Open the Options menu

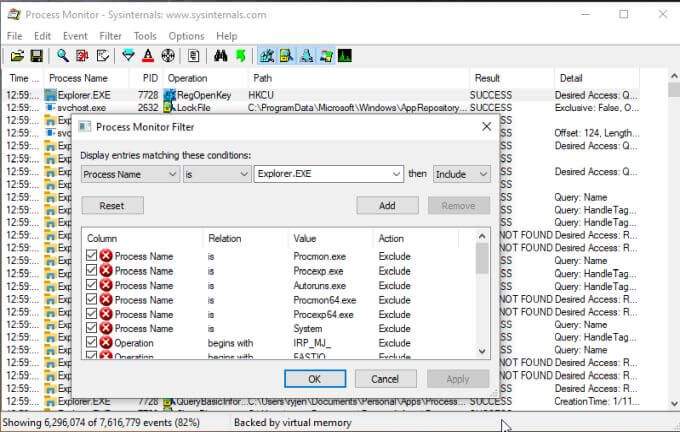point(186,36)
